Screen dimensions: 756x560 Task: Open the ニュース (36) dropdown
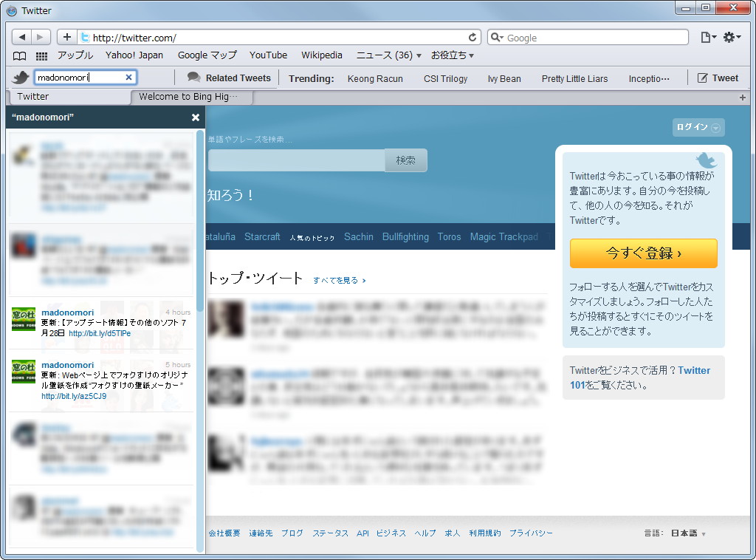(x=388, y=55)
